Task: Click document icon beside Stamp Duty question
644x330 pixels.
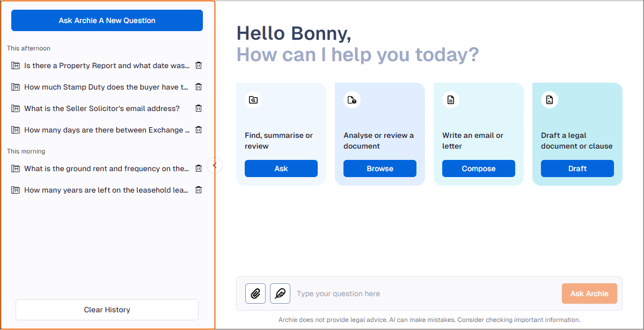Action: (x=16, y=87)
